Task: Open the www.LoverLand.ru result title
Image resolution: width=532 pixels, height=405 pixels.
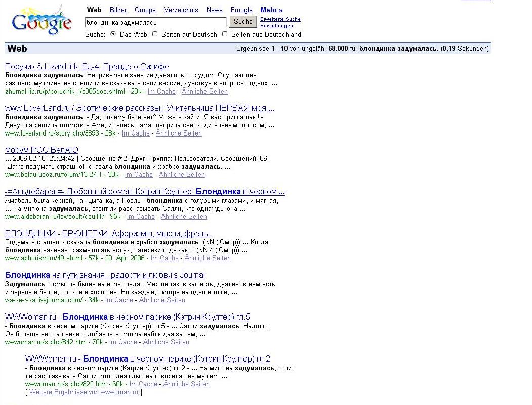Action: click(x=139, y=108)
